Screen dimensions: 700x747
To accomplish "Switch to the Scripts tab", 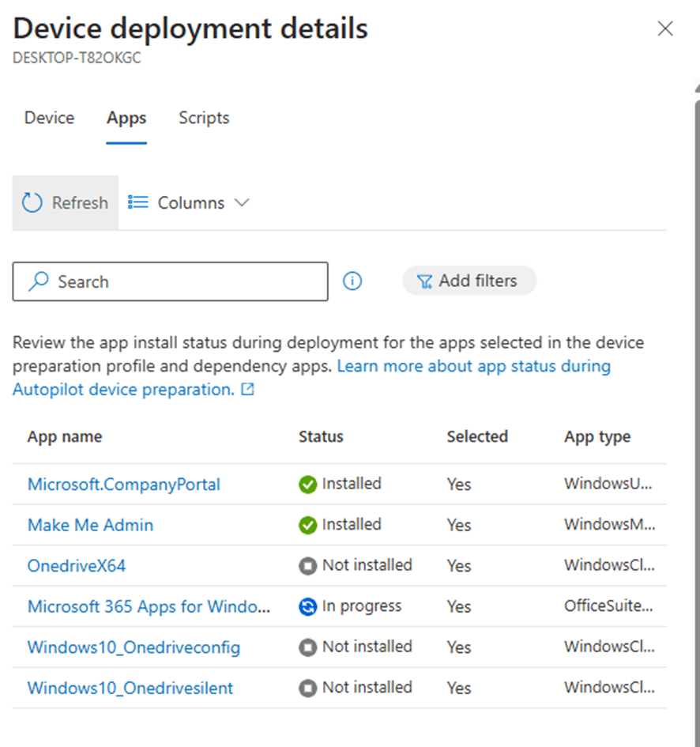I will pos(204,118).
